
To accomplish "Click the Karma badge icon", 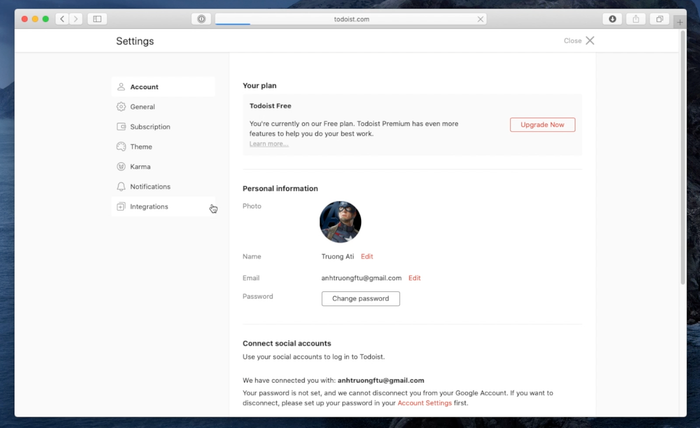I will (x=121, y=166).
